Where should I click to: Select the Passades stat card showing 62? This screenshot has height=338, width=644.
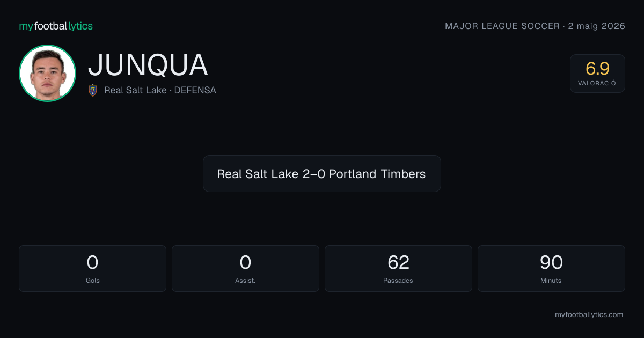click(x=398, y=268)
